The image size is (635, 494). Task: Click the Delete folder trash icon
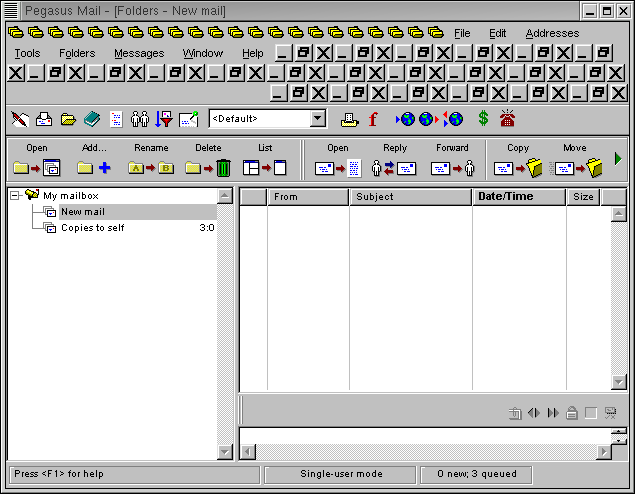click(x=209, y=167)
